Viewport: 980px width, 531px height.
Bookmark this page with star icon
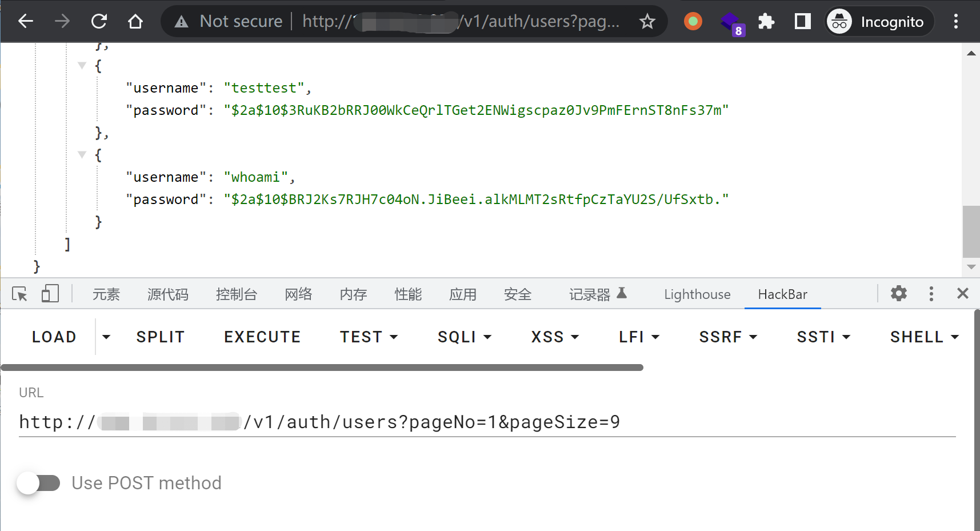(647, 22)
